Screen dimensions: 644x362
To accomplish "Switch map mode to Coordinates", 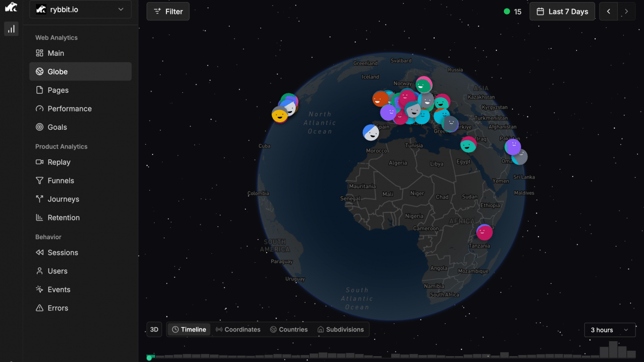I will [238, 330].
